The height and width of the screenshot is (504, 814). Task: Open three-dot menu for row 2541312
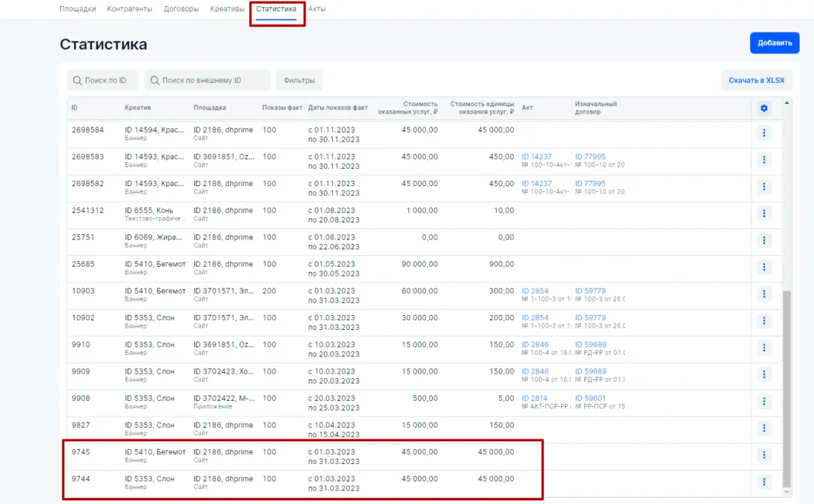click(x=764, y=213)
